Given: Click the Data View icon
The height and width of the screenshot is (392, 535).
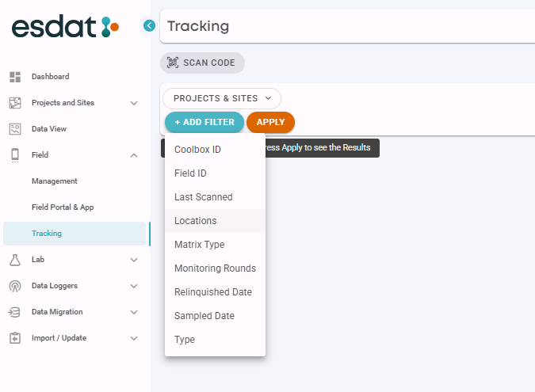Looking at the screenshot, I should [14, 129].
